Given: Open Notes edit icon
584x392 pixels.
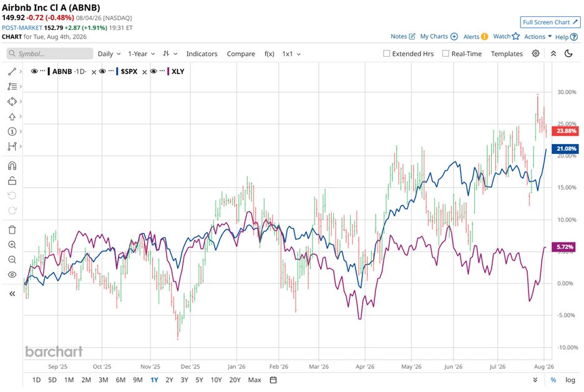Looking at the screenshot, I should pyautogui.click(x=412, y=36).
